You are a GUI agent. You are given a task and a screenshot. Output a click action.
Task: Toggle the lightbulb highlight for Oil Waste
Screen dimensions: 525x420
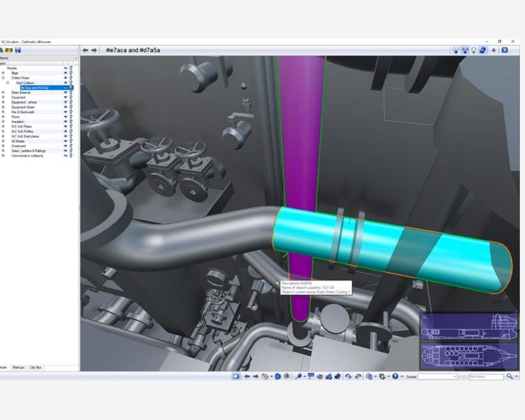[70, 141]
